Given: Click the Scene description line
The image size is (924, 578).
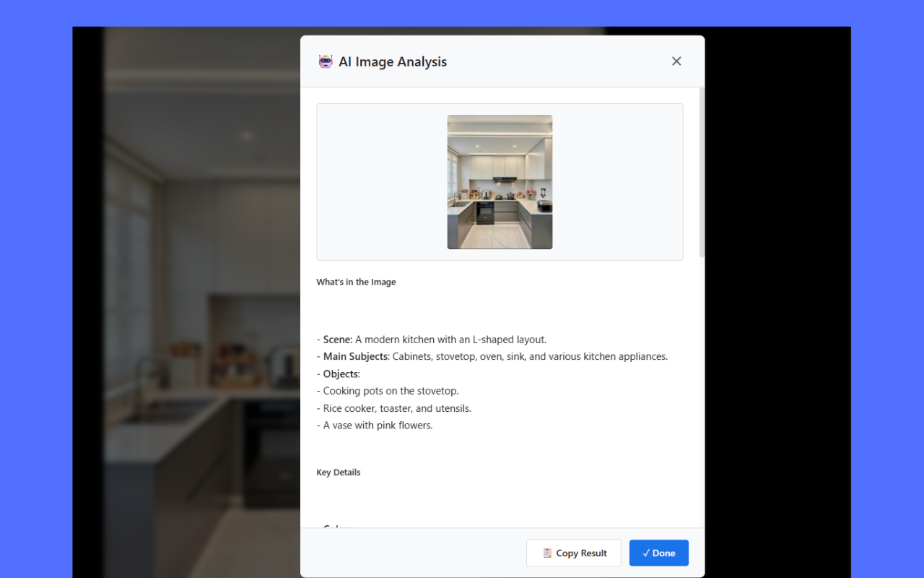Looking at the screenshot, I should point(432,340).
